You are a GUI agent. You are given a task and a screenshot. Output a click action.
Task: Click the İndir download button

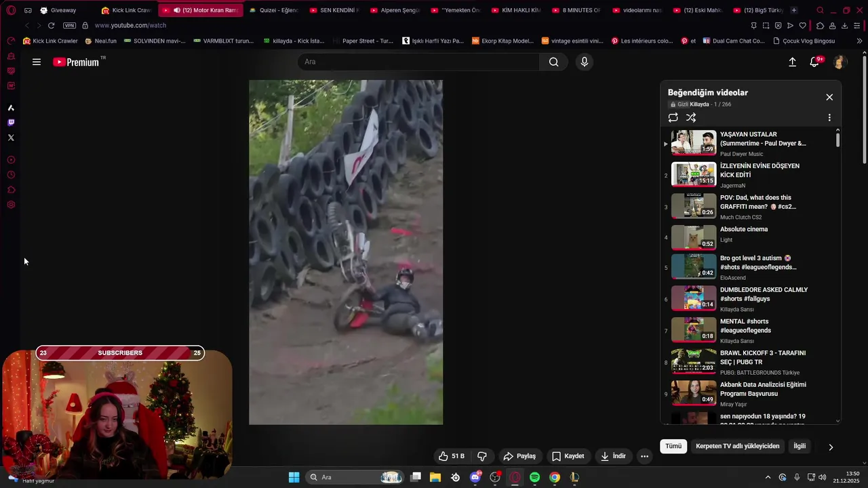pos(613,456)
